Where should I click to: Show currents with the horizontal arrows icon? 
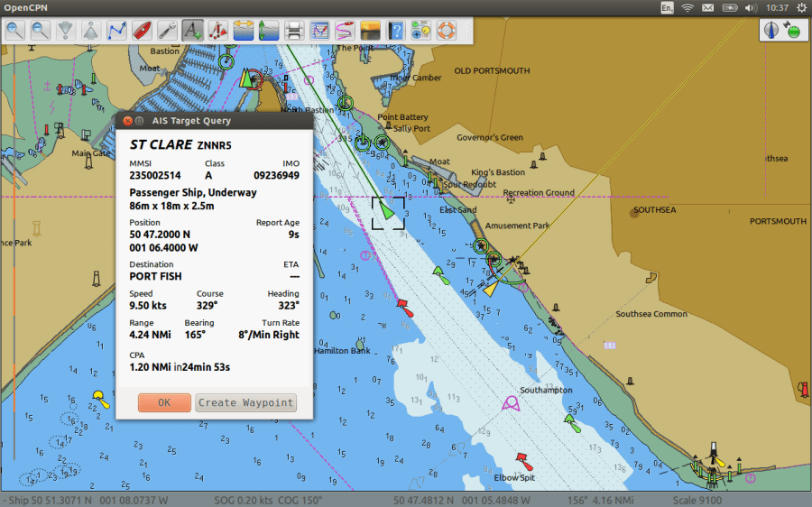(243, 31)
